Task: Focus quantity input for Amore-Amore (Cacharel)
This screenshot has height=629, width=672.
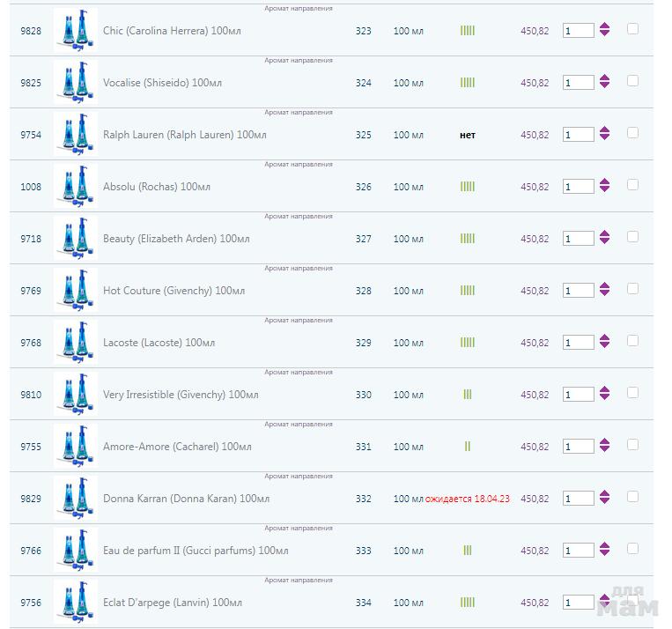Action: [578, 447]
